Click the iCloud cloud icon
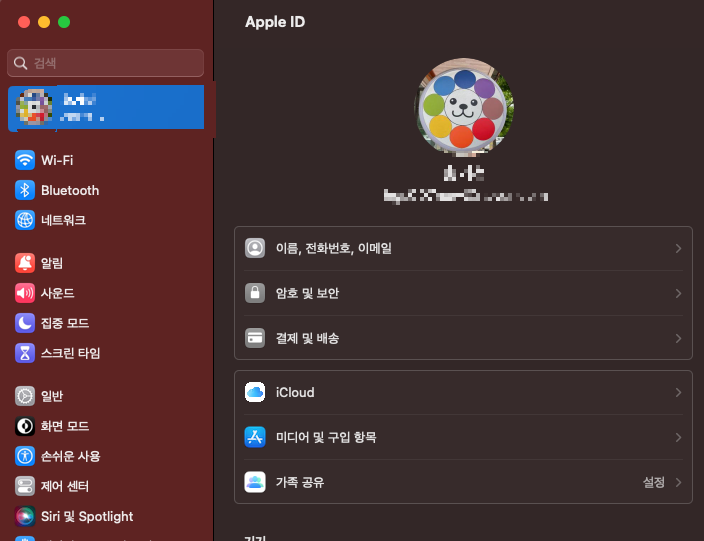Screen dimensions: 704x541 pyautogui.click(x=255, y=392)
